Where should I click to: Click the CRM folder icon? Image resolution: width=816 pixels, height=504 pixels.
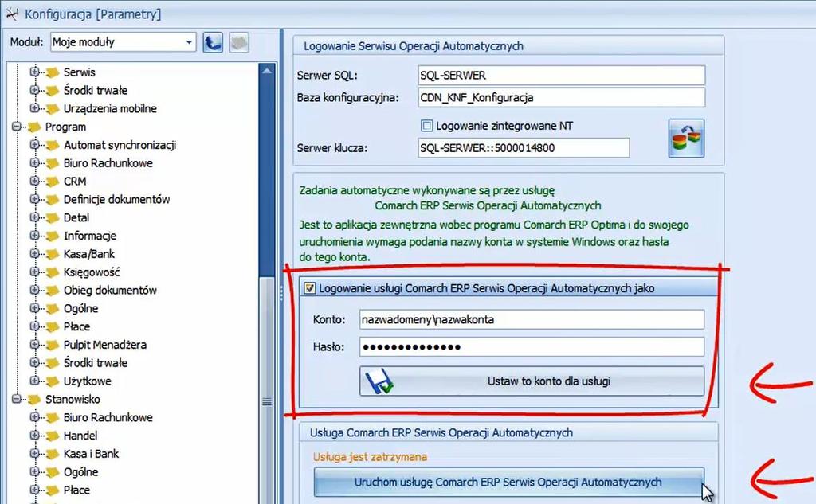coord(52,182)
